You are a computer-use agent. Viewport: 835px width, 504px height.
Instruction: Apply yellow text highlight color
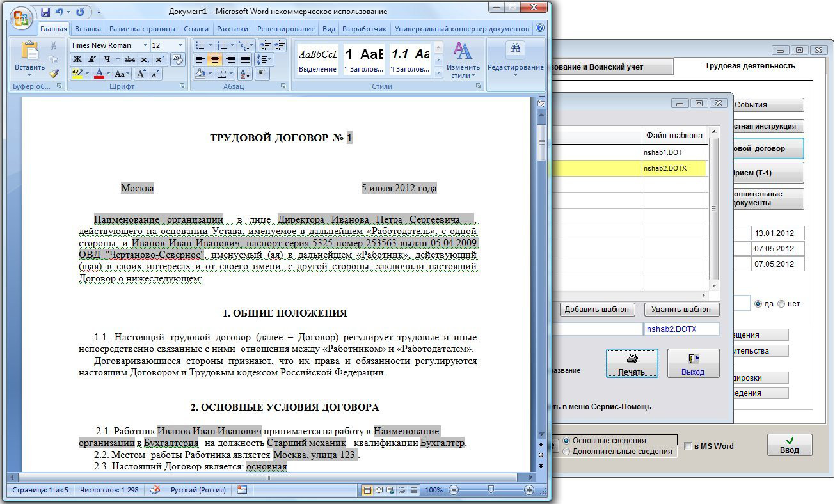coord(77,74)
